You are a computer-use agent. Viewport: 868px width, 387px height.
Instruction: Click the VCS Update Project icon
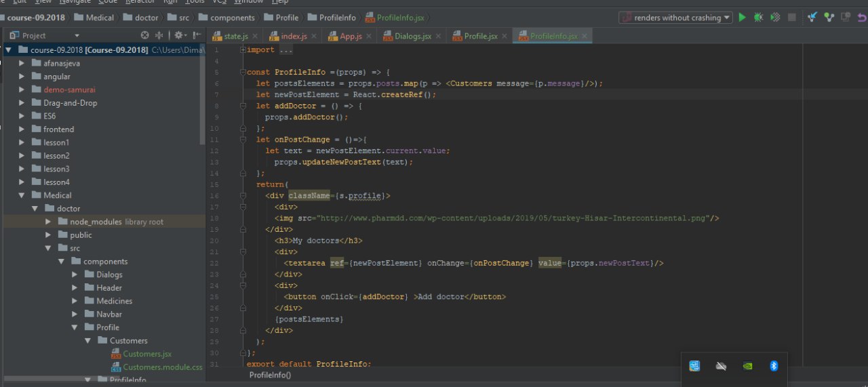click(x=812, y=18)
